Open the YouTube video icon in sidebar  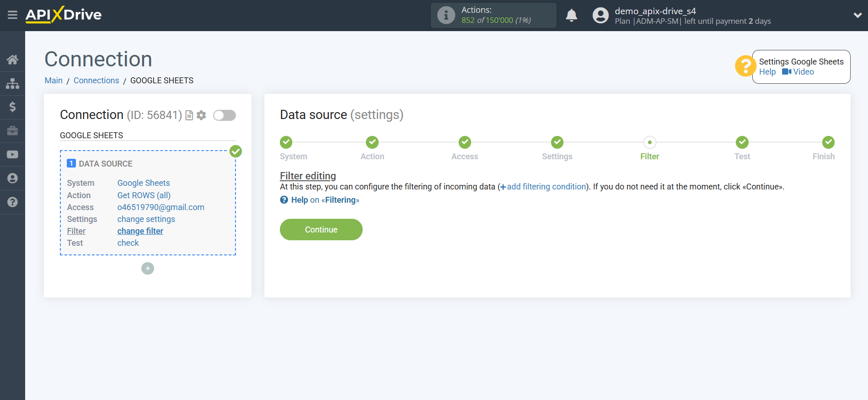tap(12, 155)
